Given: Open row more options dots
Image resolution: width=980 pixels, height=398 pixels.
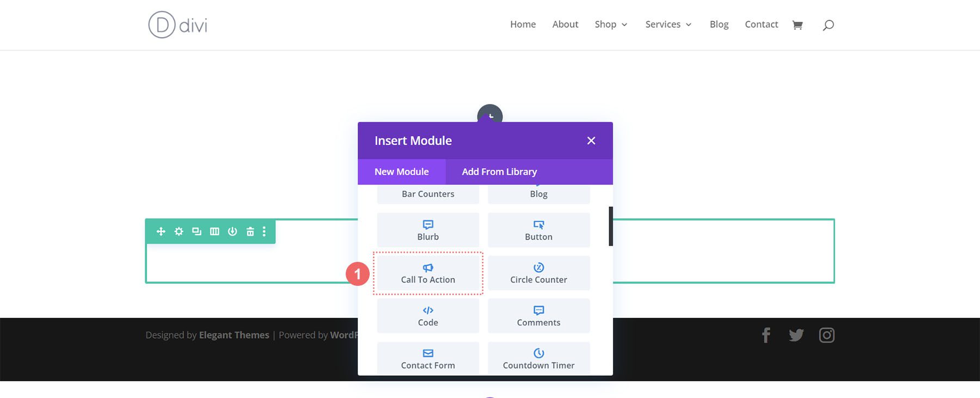Looking at the screenshot, I should (264, 231).
